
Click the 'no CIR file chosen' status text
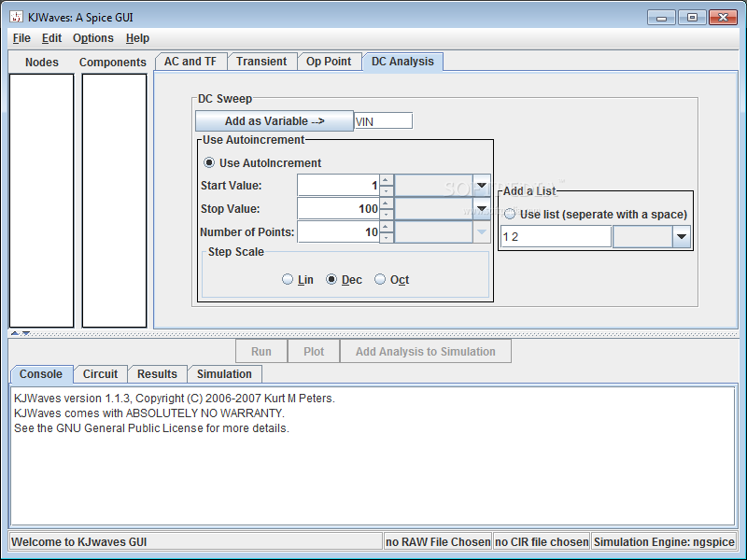pos(542,542)
